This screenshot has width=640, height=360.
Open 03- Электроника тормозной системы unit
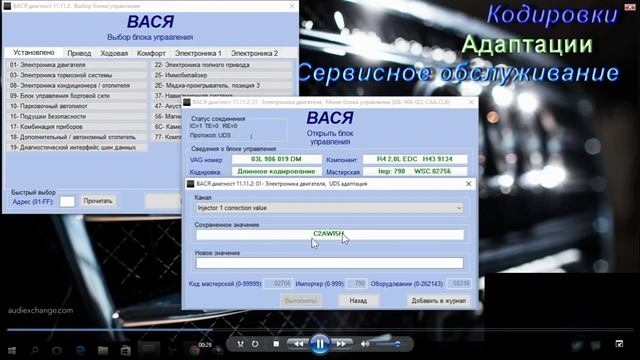tap(77, 75)
